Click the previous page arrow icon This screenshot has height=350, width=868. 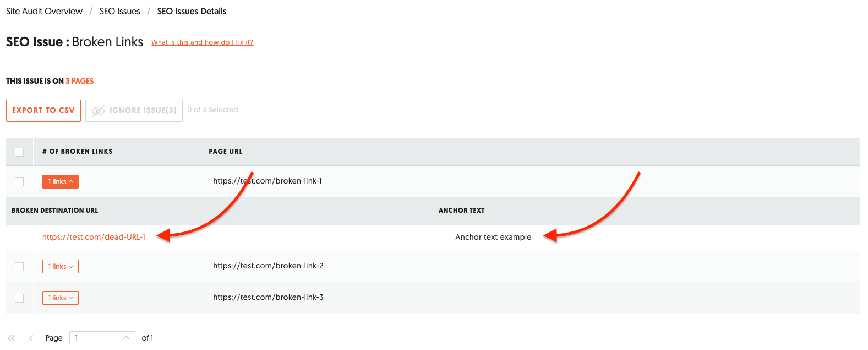click(31, 338)
